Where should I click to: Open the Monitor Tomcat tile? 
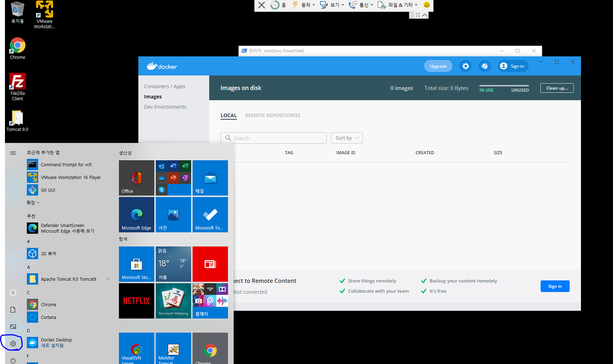click(x=173, y=348)
